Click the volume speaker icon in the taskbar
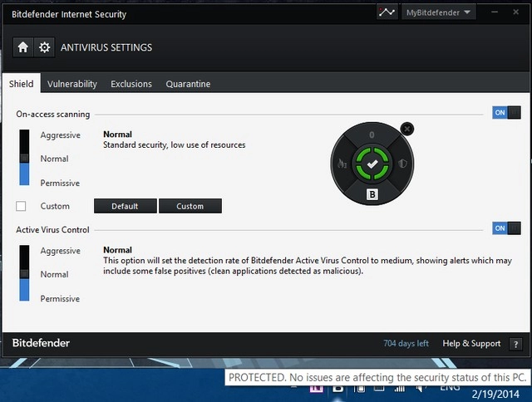532x402 pixels. 421,389
